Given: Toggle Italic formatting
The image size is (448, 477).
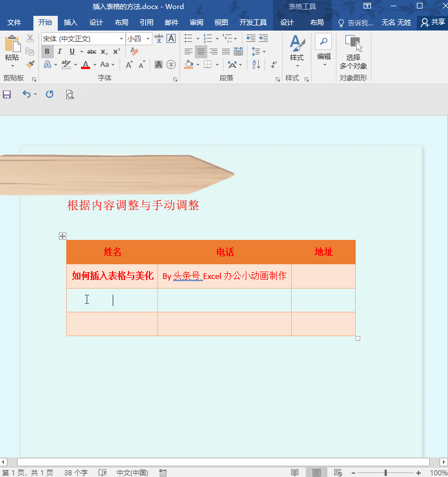Looking at the screenshot, I should [x=59, y=51].
